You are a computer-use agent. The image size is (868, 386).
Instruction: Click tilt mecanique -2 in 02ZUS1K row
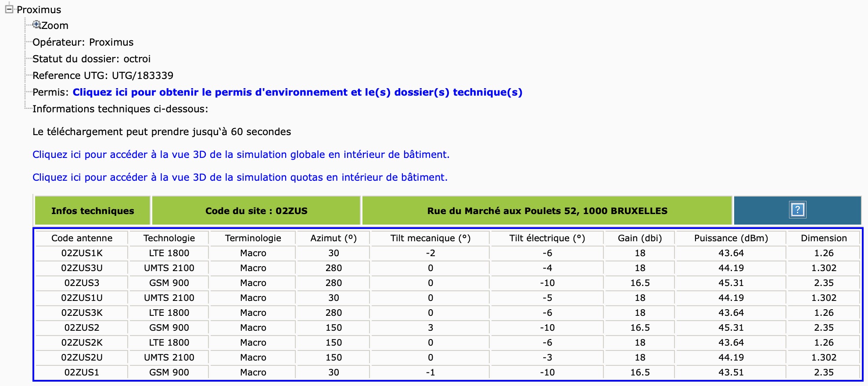(x=430, y=253)
